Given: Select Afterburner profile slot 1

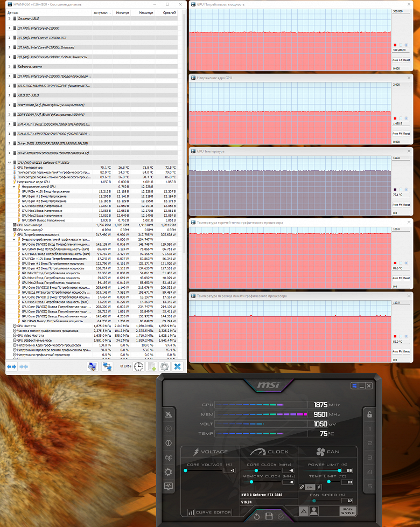Looking at the screenshot, I should pyautogui.click(x=369, y=429).
